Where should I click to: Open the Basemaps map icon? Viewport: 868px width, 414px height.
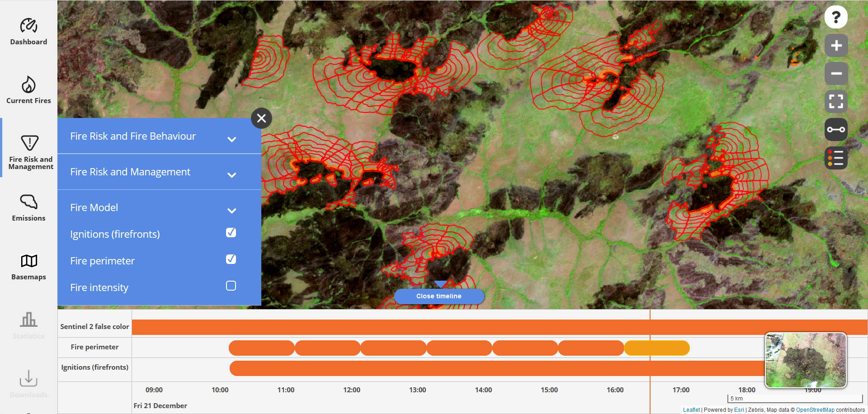[28, 266]
